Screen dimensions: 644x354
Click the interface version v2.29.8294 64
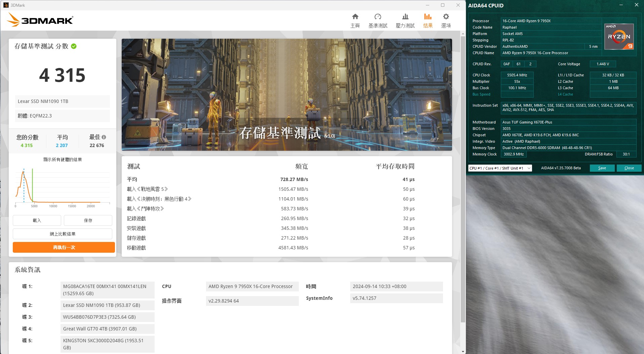tap(252, 301)
